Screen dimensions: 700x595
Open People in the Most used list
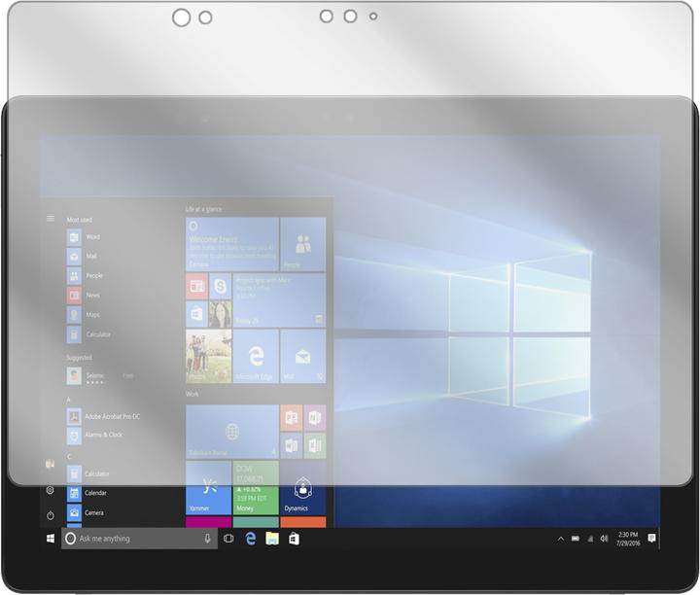85,276
